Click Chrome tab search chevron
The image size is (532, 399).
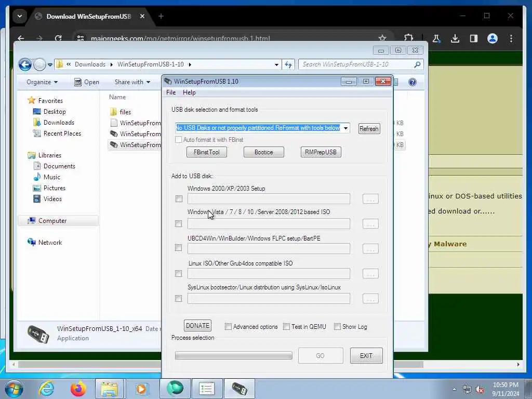click(x=20, y=16)
